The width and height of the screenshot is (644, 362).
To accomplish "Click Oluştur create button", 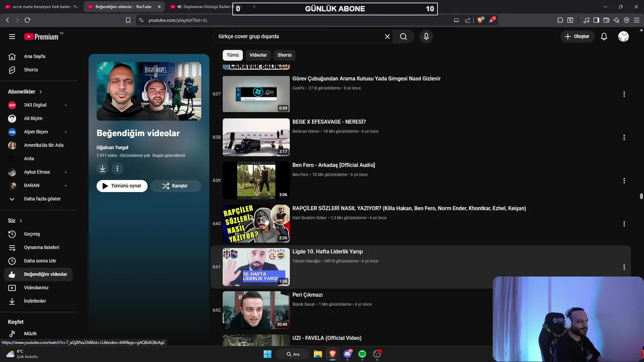I will (x=577, y=36).
